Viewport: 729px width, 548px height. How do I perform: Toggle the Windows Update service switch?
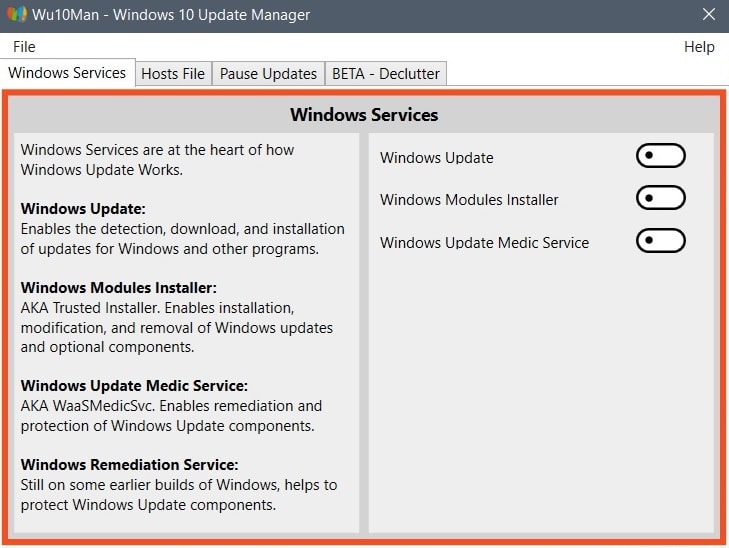[660, 156]
